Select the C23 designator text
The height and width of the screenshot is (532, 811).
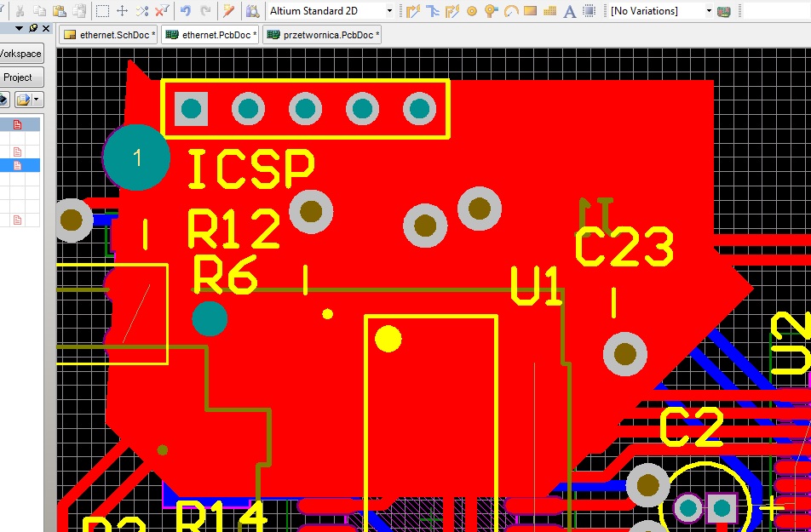tap(624, 247)
